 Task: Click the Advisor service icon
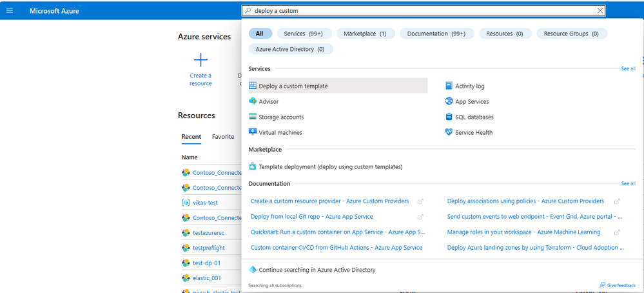point(253,101)
